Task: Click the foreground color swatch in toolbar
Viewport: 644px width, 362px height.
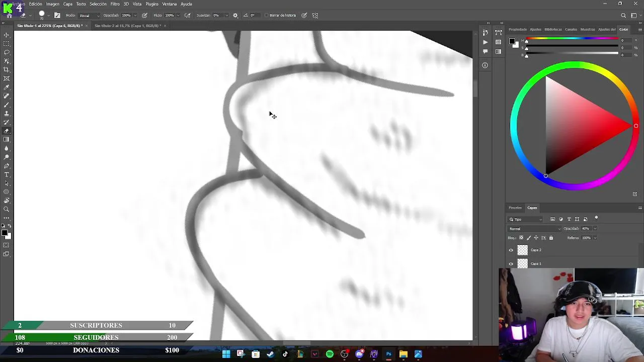Action: point(4,232)
